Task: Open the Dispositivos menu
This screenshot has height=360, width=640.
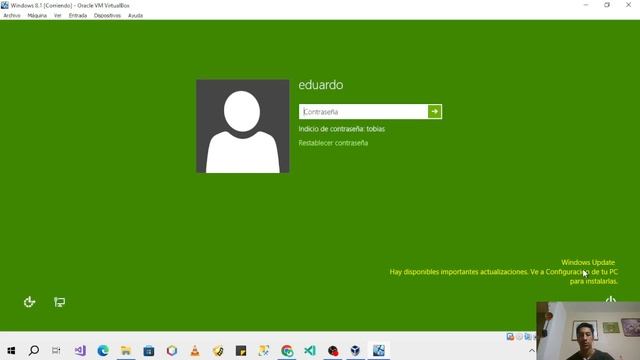Action: point(107,16)
